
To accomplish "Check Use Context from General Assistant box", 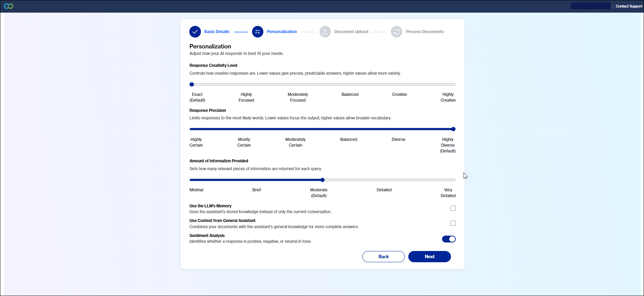I will [x=453, y=223].
